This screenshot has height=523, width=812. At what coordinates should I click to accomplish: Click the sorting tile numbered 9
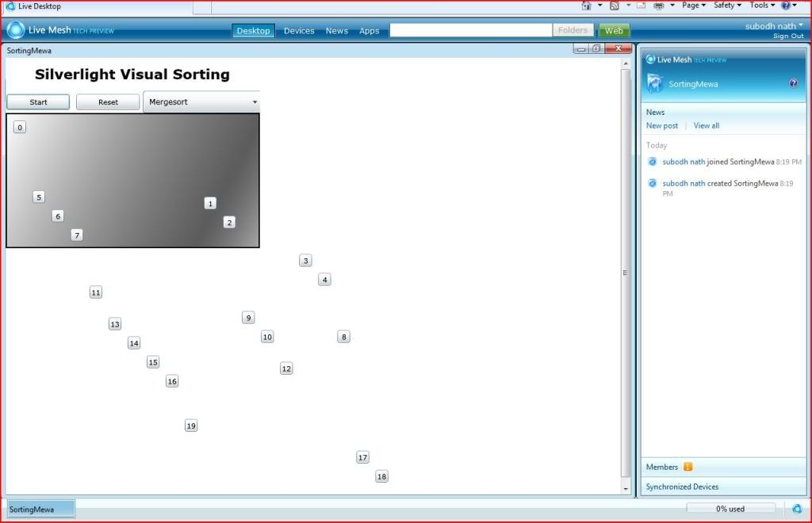pos(248,318)
